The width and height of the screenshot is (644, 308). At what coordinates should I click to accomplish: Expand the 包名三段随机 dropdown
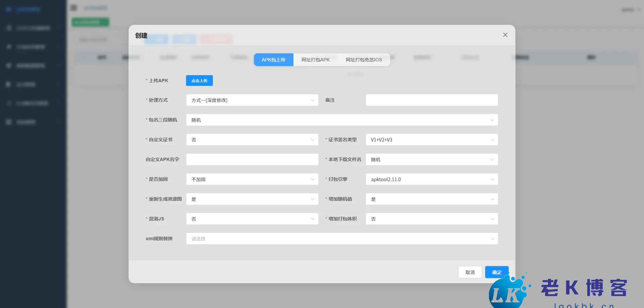tap(342, 120)
